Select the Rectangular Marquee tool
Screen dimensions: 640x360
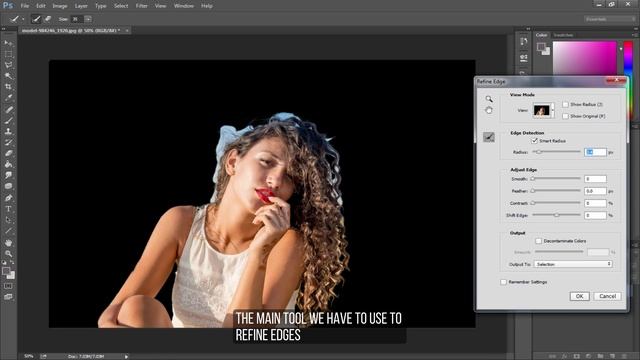(x=8, y=54)
